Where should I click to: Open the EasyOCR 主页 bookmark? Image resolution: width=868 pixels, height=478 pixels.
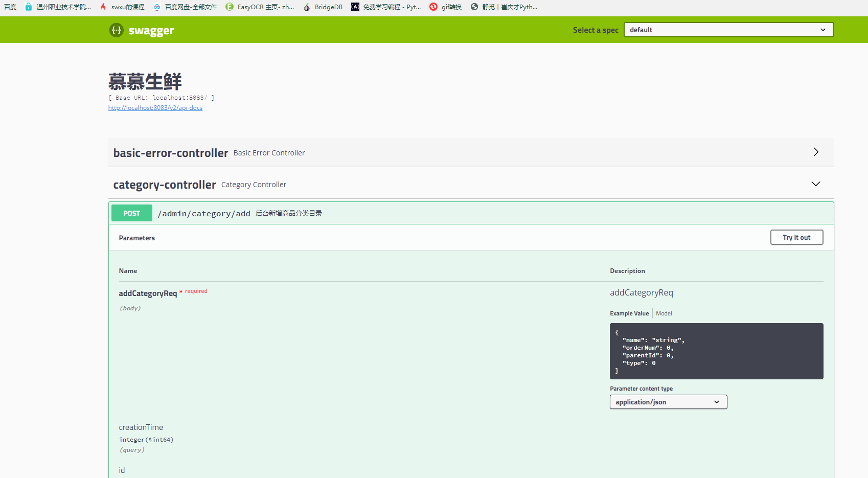click(x=260, y=7)
